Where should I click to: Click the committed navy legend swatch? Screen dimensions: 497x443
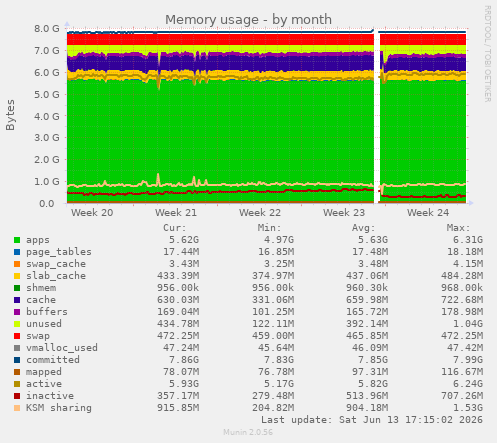tap(17, 360)
